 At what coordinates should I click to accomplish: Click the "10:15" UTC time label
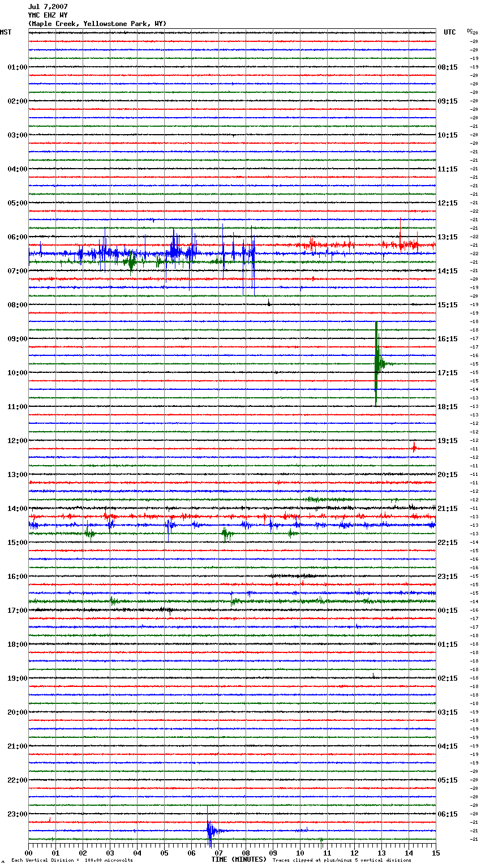448,135
